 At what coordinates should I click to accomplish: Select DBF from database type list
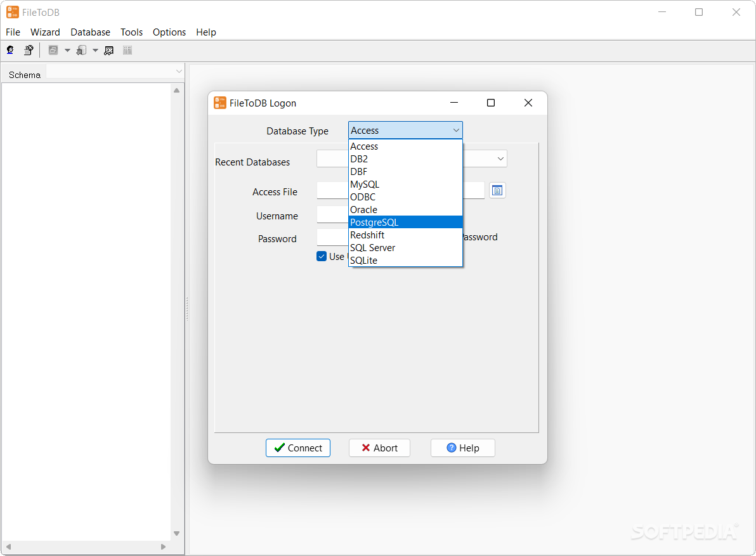pyautogui.click(x=405, y=172)
